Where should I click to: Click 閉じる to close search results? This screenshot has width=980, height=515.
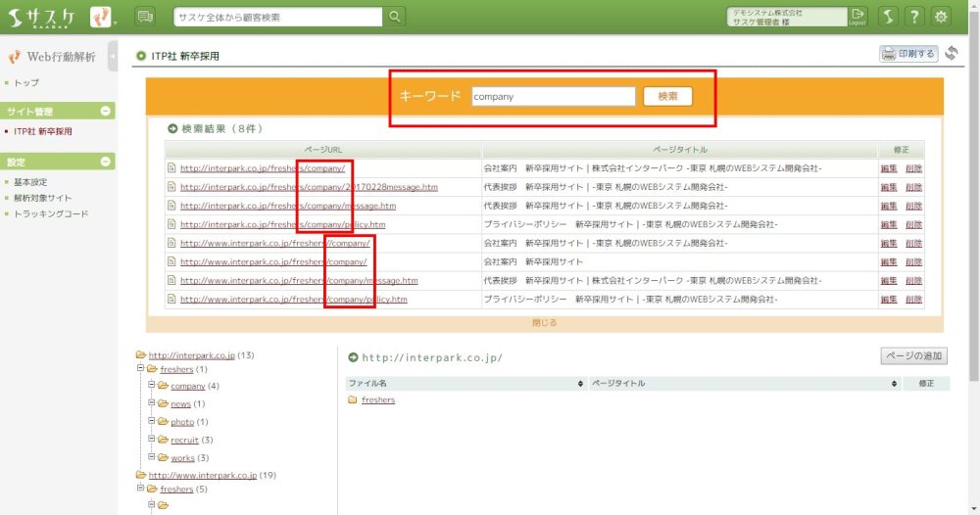[x=544, y=322]
